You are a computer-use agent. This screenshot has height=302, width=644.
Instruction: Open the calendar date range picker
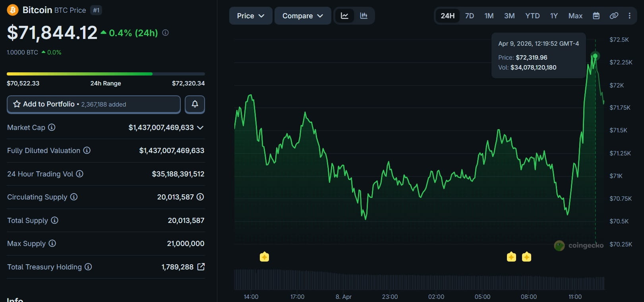click(596, 16)
